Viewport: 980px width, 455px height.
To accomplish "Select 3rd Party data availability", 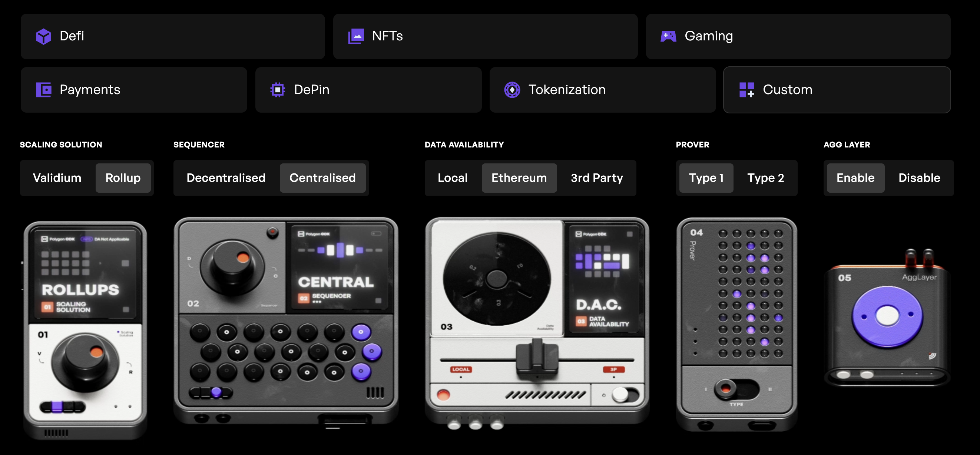I will point(596,178).
